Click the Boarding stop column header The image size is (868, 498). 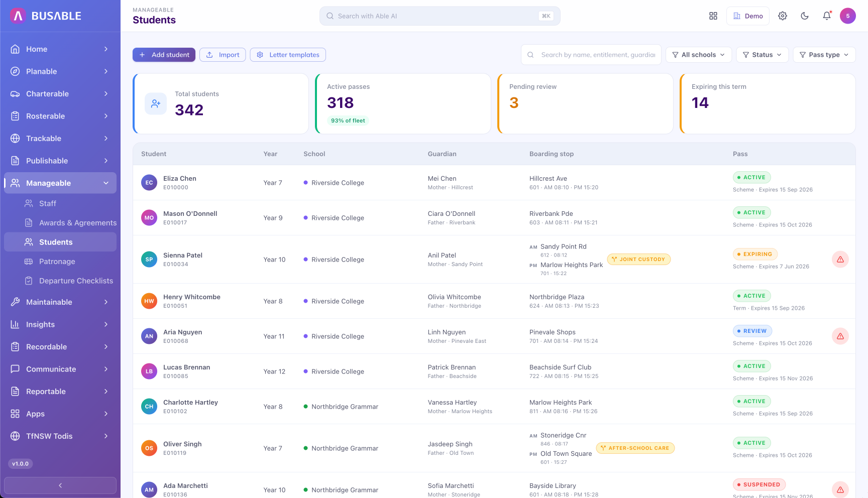pos(552,154)
